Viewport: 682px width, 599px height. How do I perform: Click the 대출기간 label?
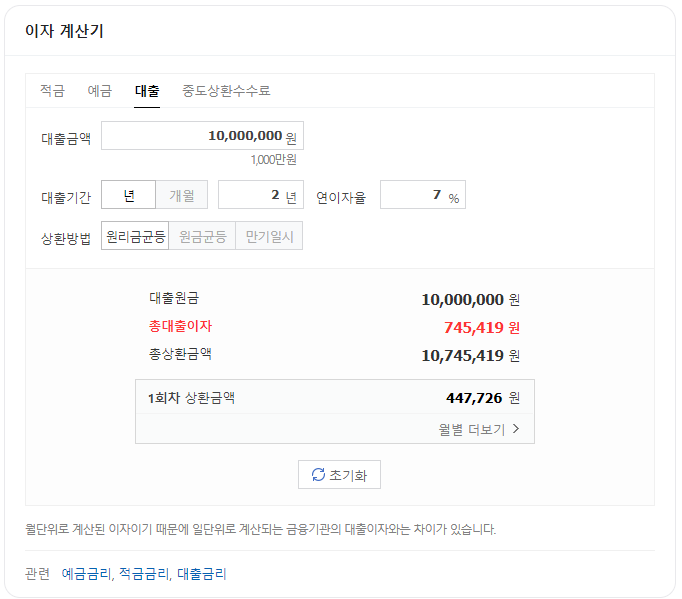tap(66, 197)
